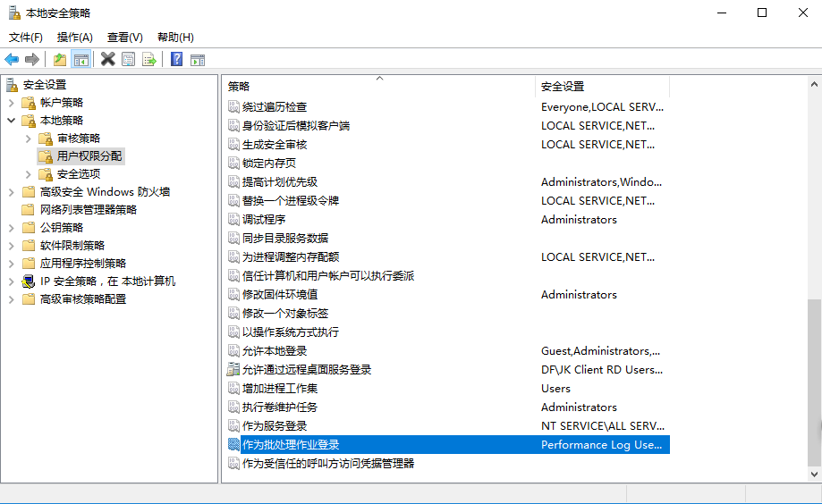The width and height of the screenshot is (822, 504).
Task: Collapse the 本地策略 tree node
Action: point(12,121)
